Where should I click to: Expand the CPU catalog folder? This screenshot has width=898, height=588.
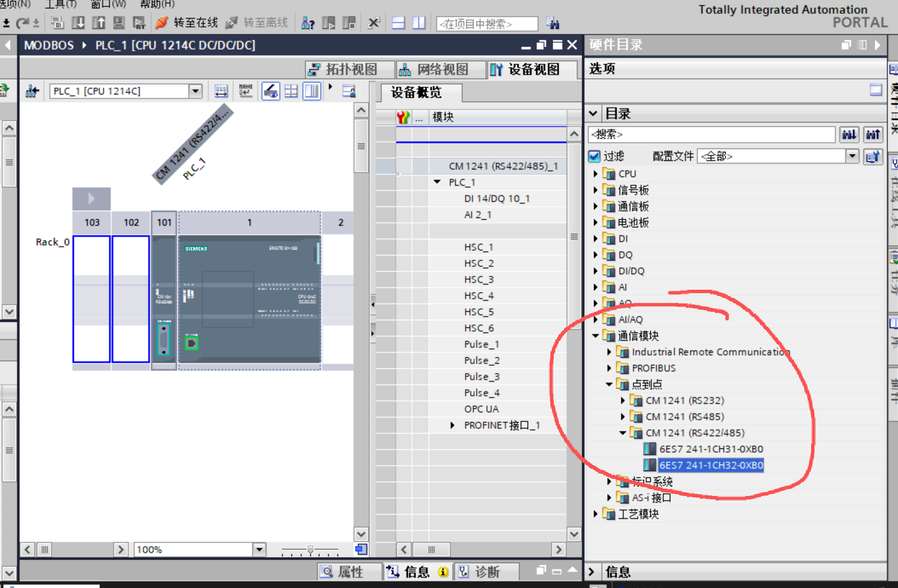click(595, 174)
